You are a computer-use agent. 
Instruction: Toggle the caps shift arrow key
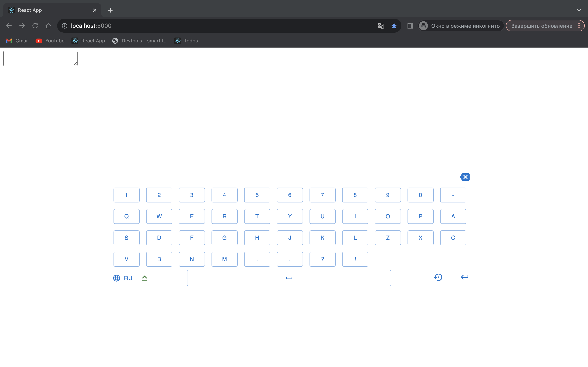click(x=145, y=278)
